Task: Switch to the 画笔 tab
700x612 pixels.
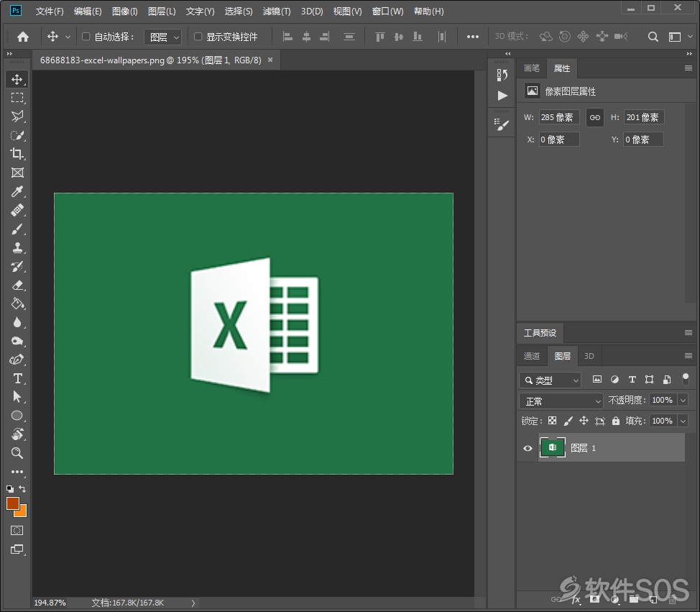Action: point(532,68)
